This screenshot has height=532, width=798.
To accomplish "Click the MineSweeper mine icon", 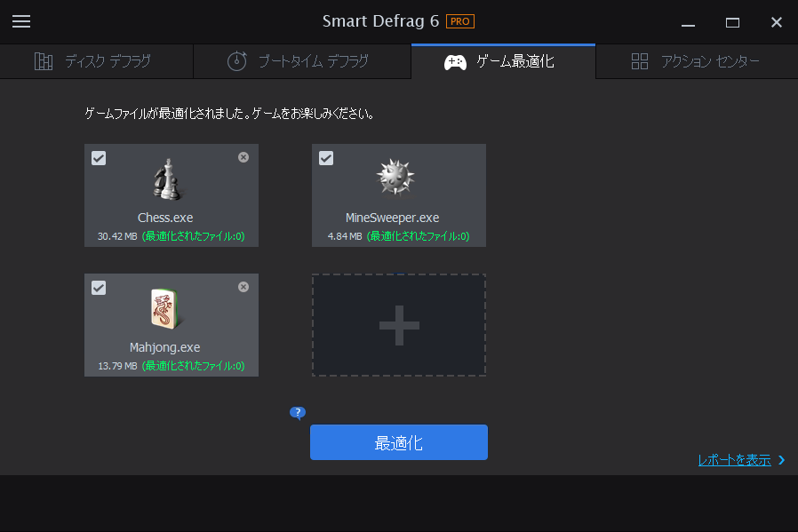I will click(x=395, y=178).
